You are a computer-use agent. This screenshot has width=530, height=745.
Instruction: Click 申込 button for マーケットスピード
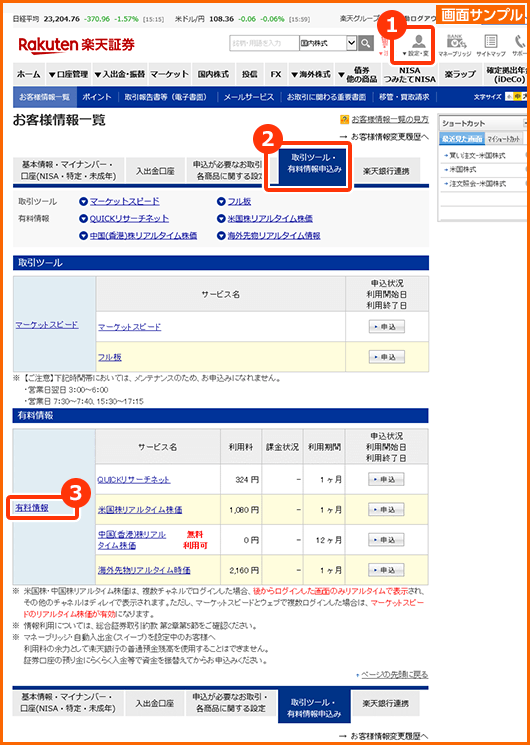click(x=386, y=327)
